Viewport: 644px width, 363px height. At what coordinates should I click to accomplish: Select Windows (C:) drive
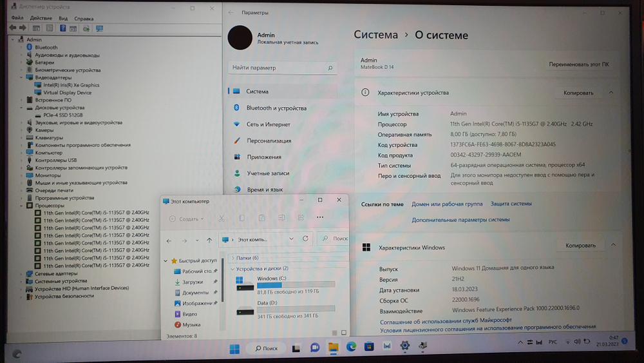point(285,284)
